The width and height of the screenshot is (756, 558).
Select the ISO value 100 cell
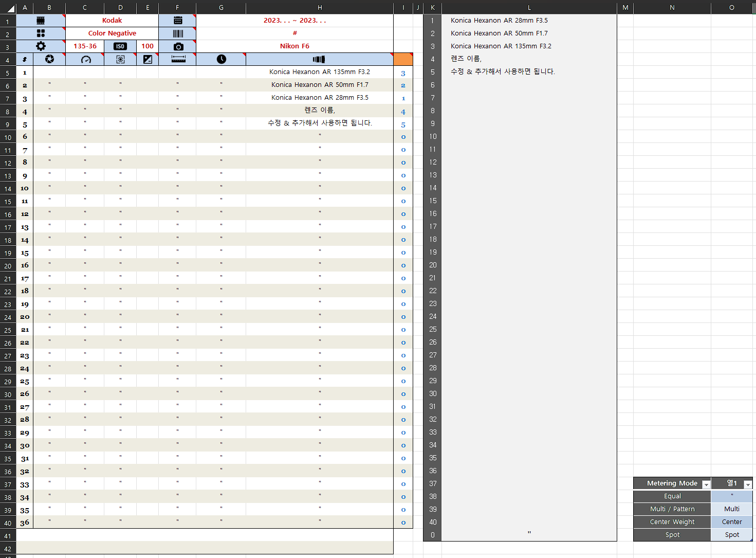(x=147, y=46)
